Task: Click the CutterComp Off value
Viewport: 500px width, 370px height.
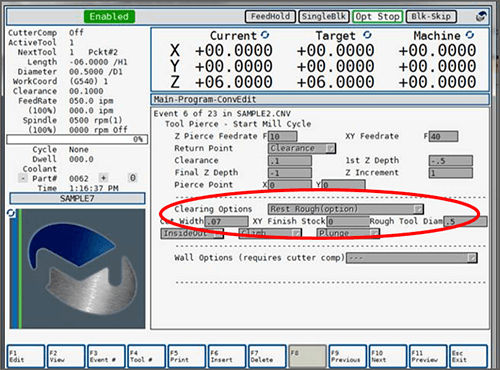Action: coord(76,33)
